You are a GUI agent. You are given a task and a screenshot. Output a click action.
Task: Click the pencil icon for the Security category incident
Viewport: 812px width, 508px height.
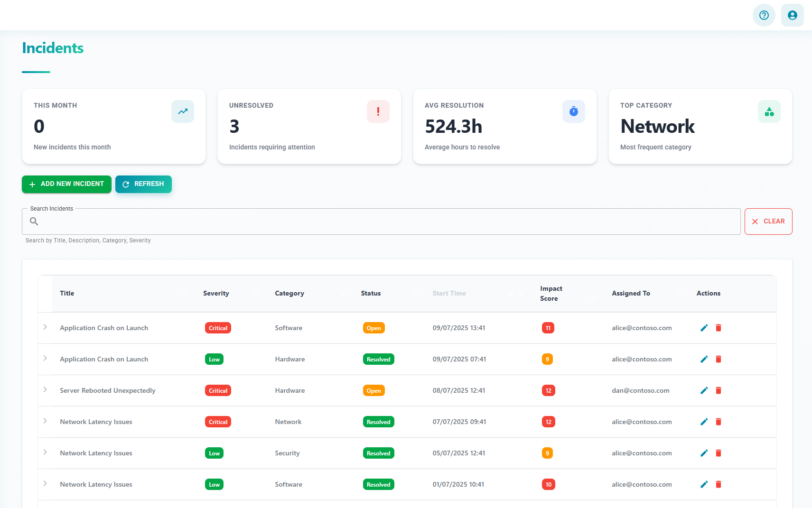(704, 453)
